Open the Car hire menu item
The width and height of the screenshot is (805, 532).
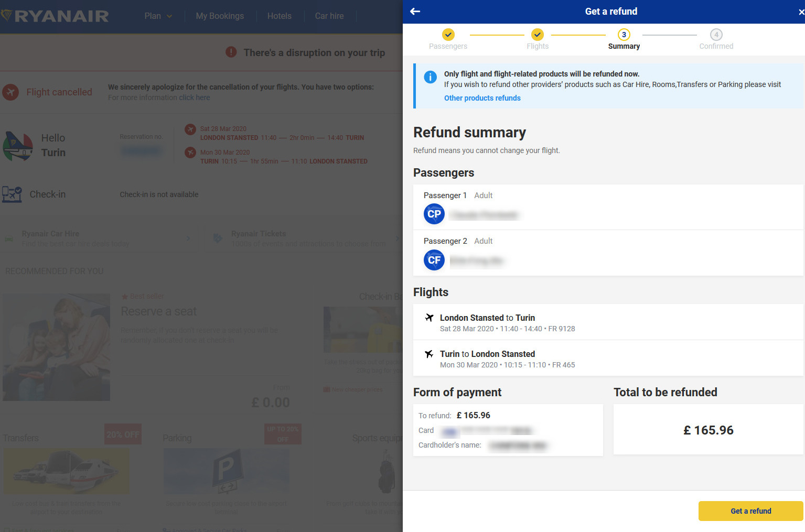(x=329, y=16)
